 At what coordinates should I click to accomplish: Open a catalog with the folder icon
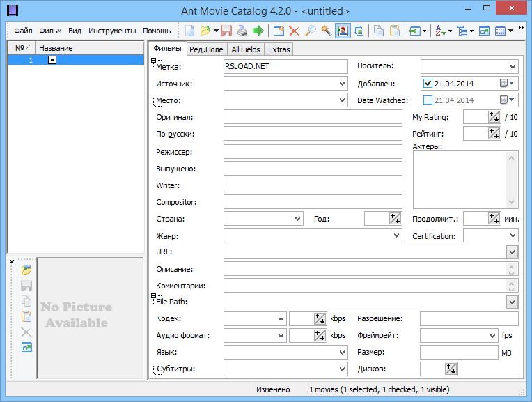coord(205,31)
